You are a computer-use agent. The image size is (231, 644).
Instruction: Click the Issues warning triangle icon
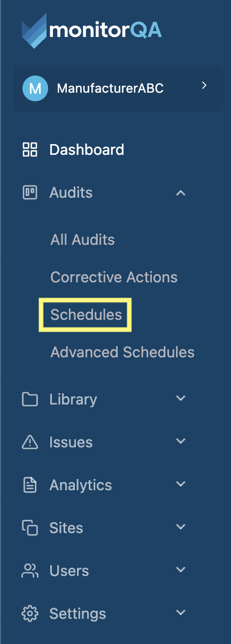coord(29,442)
